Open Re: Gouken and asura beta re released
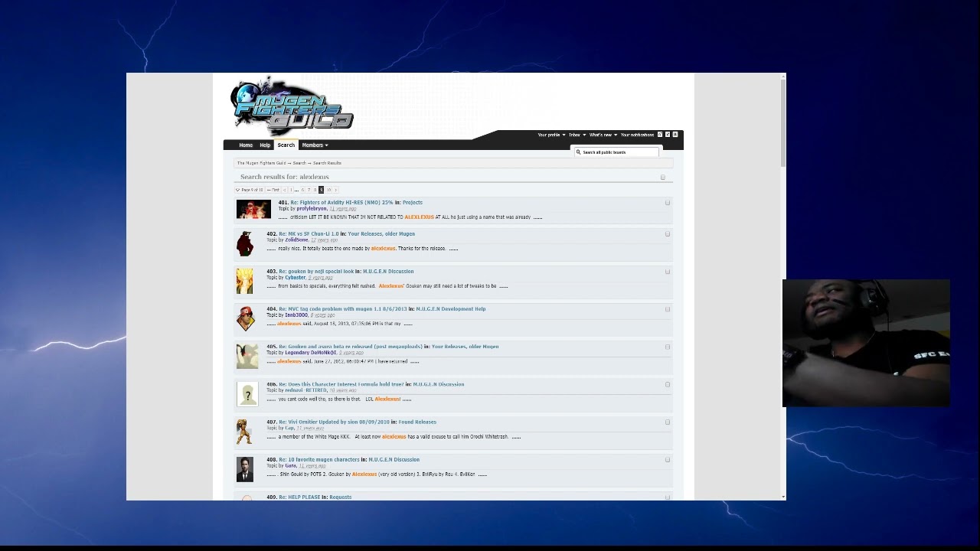 (350, 347)
